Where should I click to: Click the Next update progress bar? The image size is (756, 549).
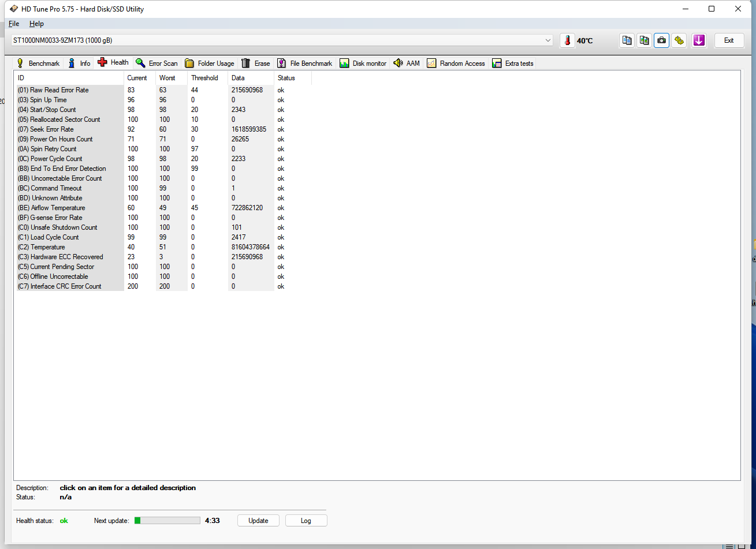point(167,521)
